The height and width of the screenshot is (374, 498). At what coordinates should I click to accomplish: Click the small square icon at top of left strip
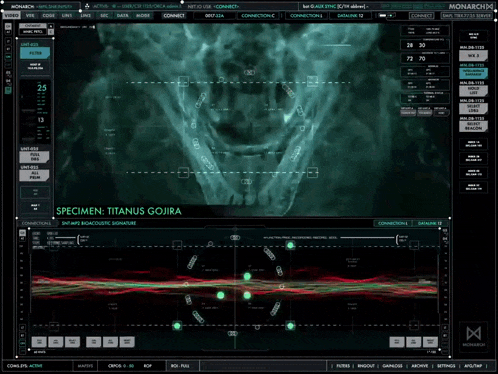click(8, 26)
